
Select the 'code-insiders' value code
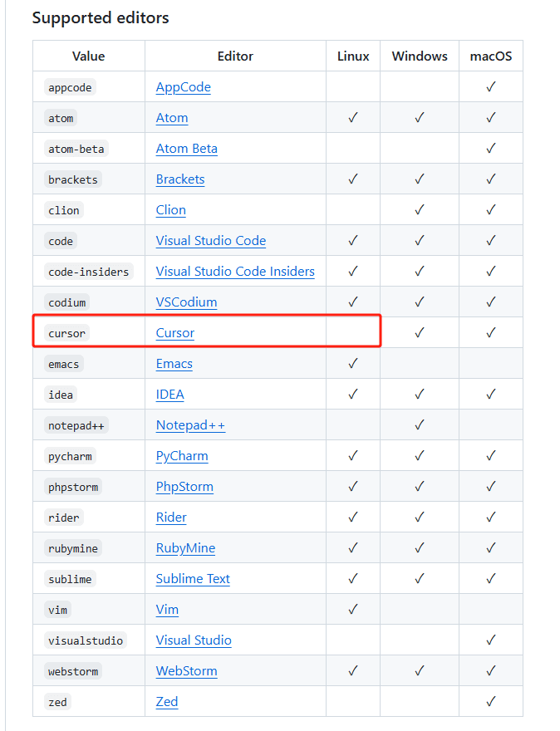click(89, 272)
